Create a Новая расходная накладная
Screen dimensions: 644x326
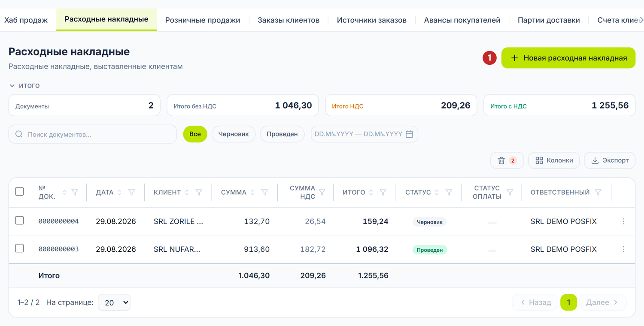pos(568,58)
